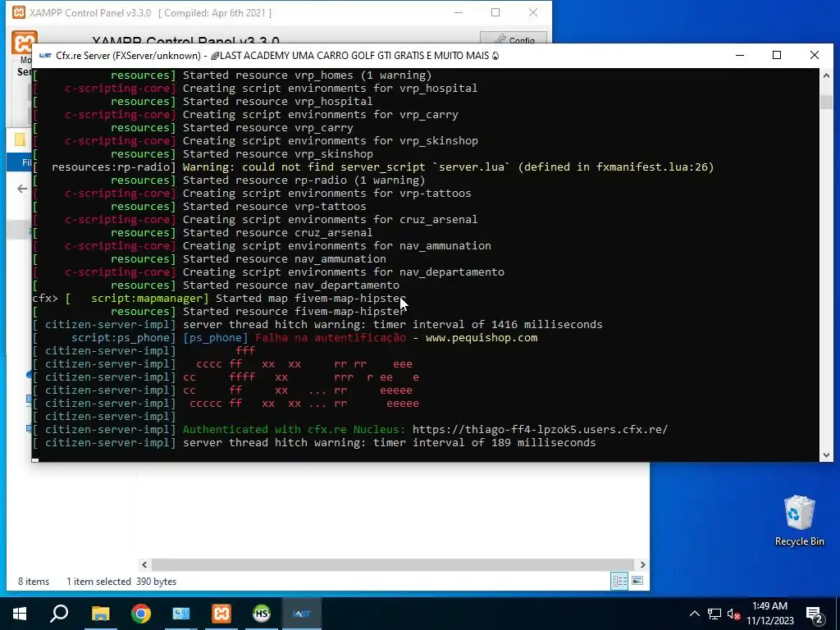Open the XAMPP icon in taskbar
This screenshot has height=630, width=840.
pyautogui.click(x=221, y=614)
